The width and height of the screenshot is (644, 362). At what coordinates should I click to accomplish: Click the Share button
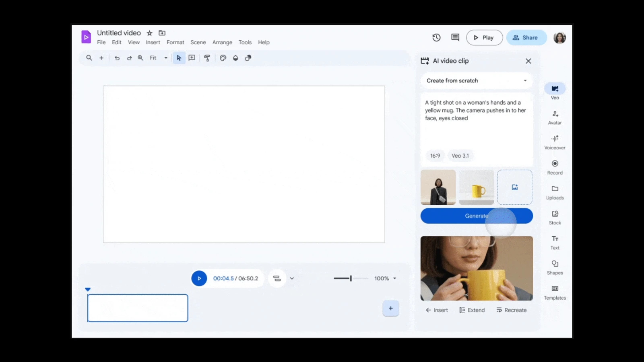point(526,38)
